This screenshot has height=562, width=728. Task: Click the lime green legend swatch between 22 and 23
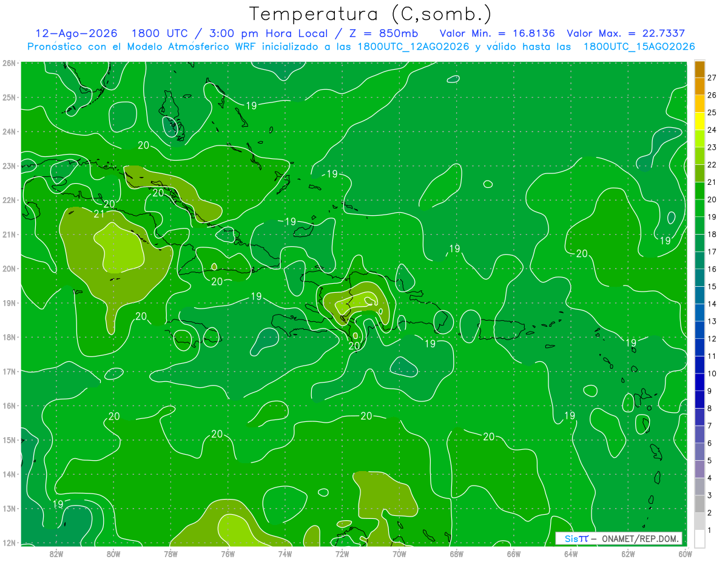[x=699, y=156]
